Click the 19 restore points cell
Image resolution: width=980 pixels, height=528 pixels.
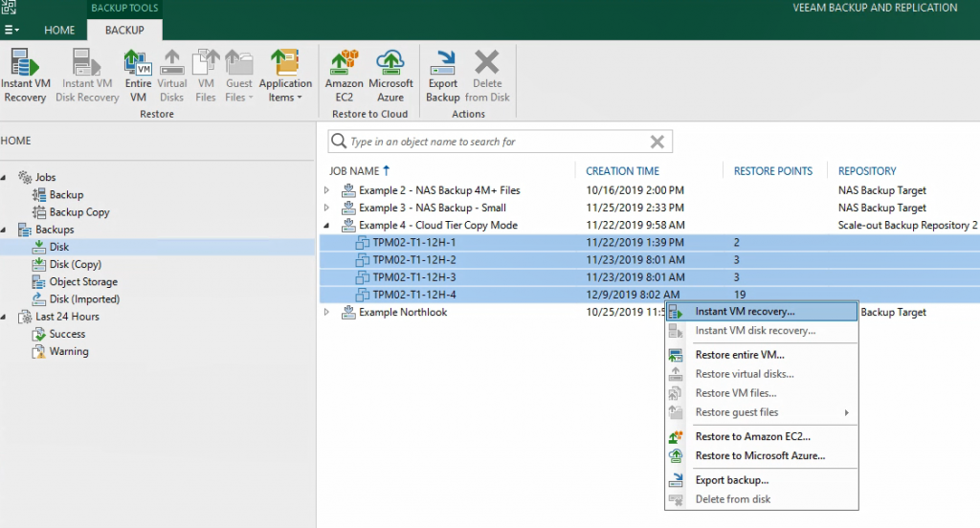click(740, 295)
